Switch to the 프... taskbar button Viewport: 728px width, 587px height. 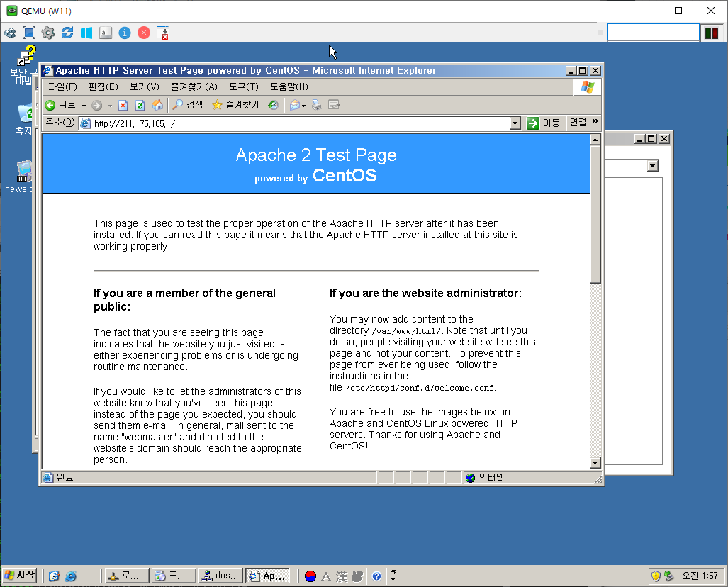[x=174, y=576]
